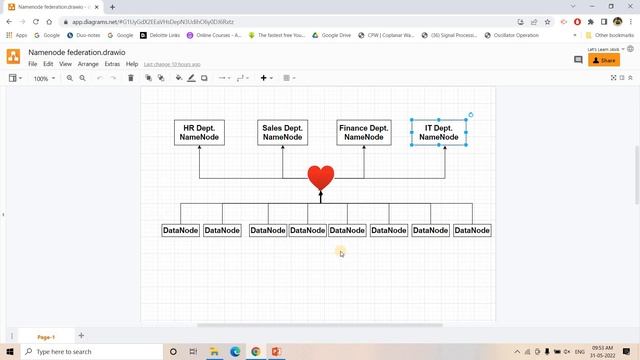
Task: Click the browser home icon
Action: tap(49, 22)
